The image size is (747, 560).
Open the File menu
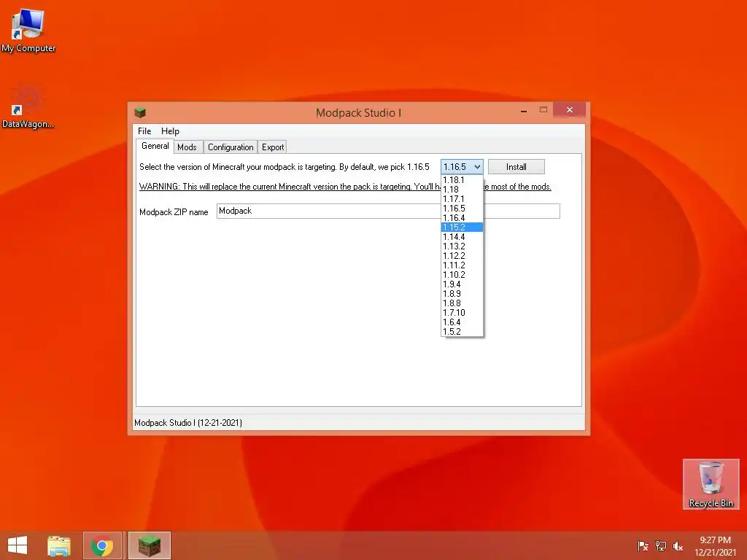point(144,131)
